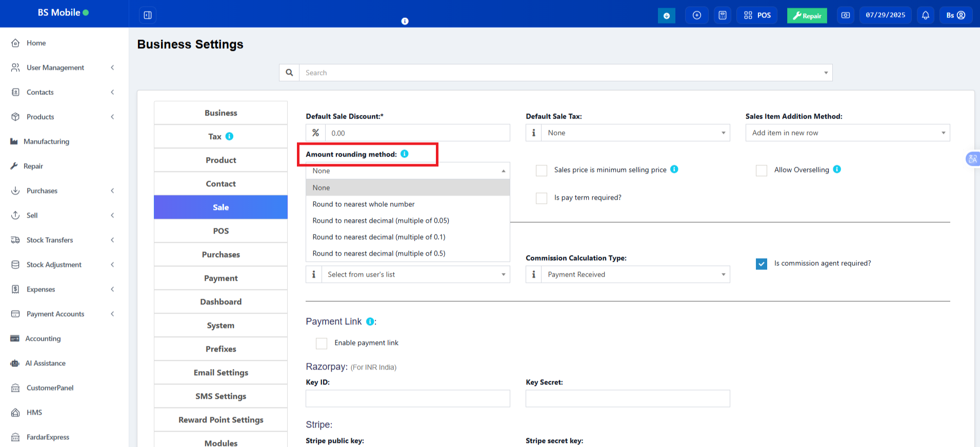Click the plus circle quick-add icon

point(696,15)
